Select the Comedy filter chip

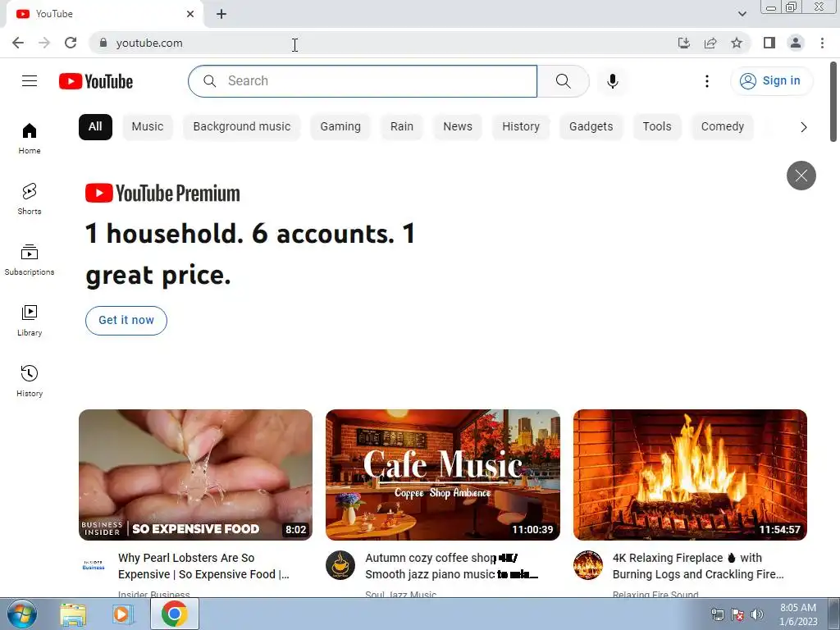[722, 127]
